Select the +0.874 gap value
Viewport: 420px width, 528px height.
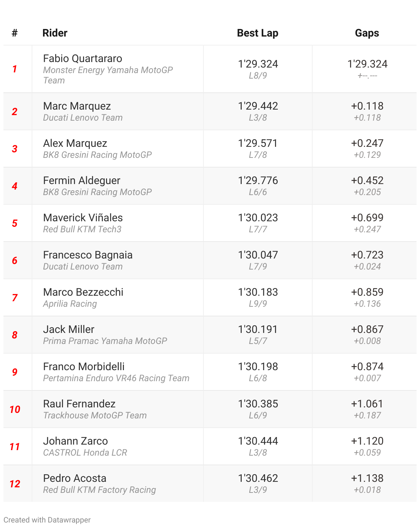click(x=367, y=367)
